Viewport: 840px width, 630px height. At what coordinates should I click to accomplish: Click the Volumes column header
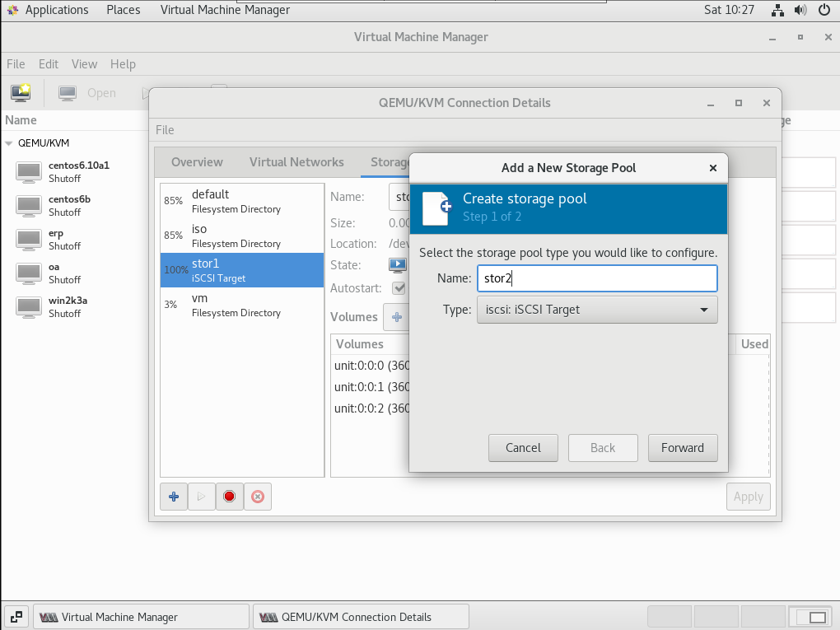(371, 344)
